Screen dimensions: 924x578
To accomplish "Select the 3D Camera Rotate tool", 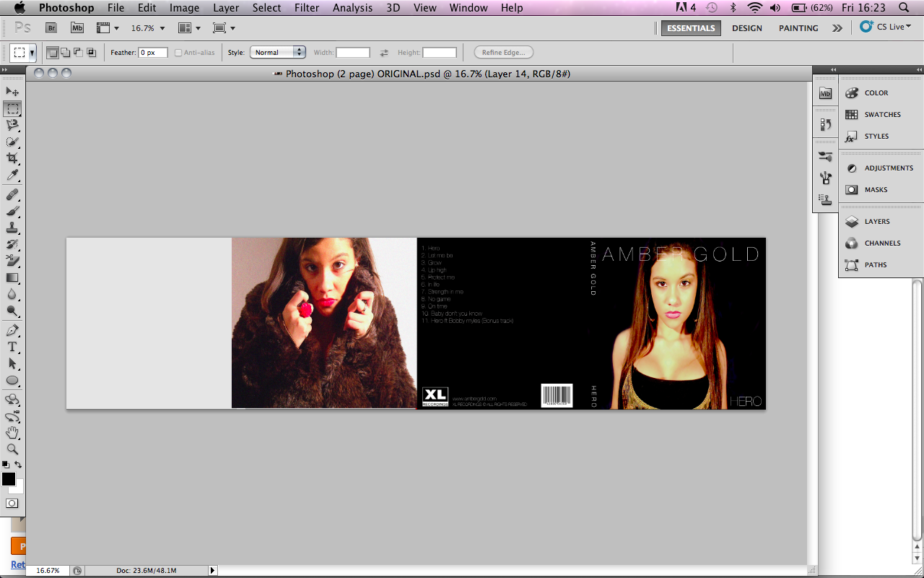I will pos(12,417).
